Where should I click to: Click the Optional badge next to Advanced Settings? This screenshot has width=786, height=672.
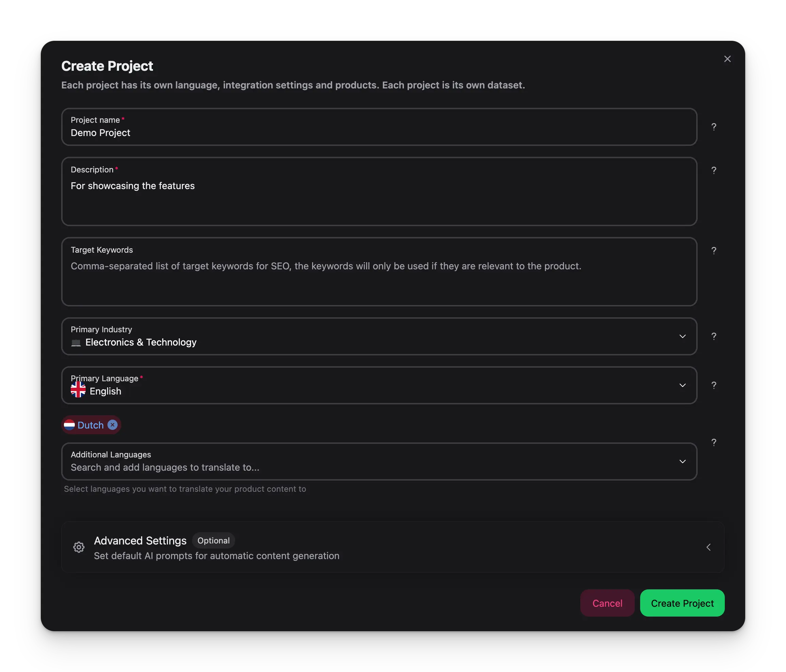213,540
